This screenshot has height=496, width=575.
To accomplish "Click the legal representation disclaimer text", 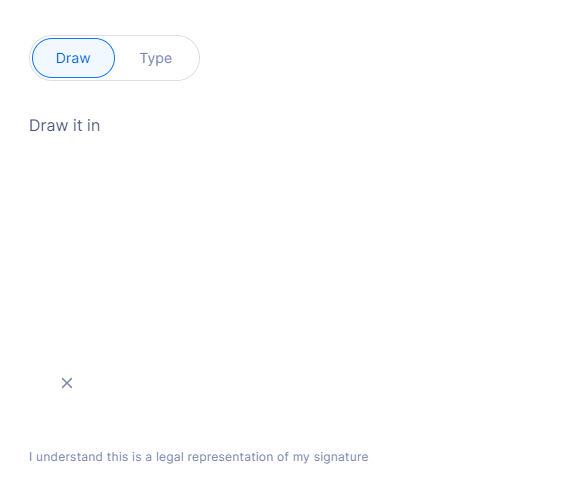I will tap(199, 457).
